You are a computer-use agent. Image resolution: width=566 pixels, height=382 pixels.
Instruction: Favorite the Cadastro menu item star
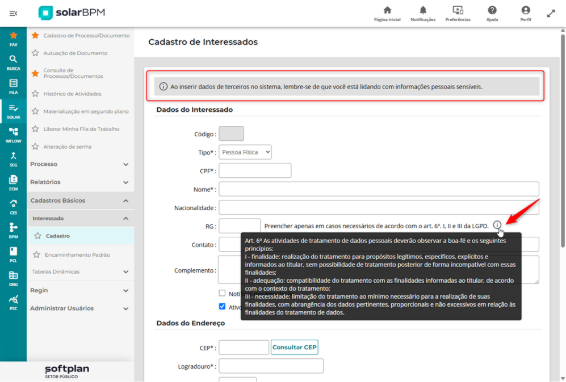(x=38, y=236)
